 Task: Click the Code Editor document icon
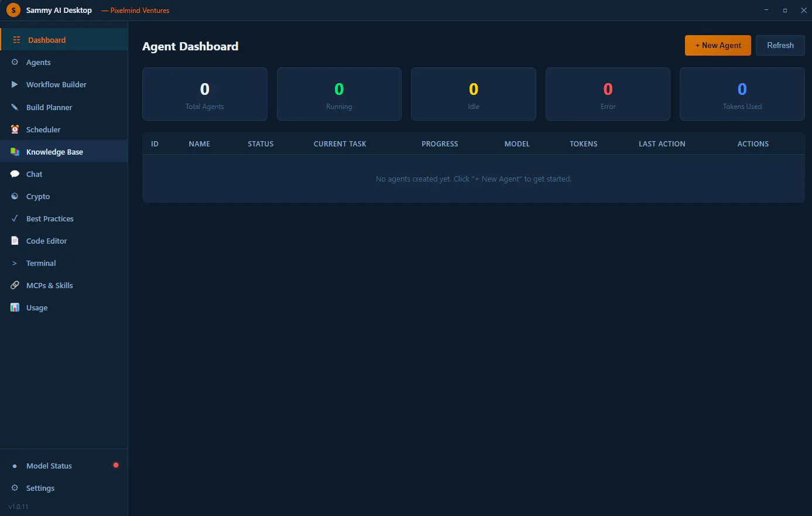[x=15, y=241]
